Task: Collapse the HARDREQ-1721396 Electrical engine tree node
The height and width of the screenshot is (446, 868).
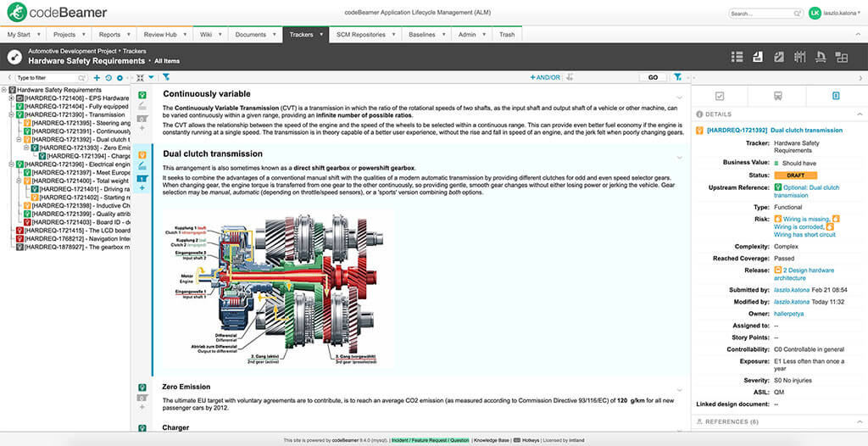Action: click(x=11, y=164)
